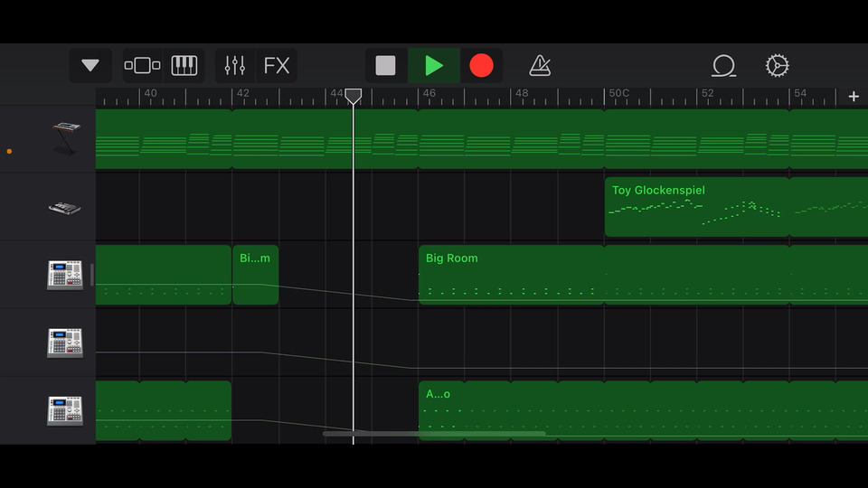Stop playback with the square button

(386, 65)
